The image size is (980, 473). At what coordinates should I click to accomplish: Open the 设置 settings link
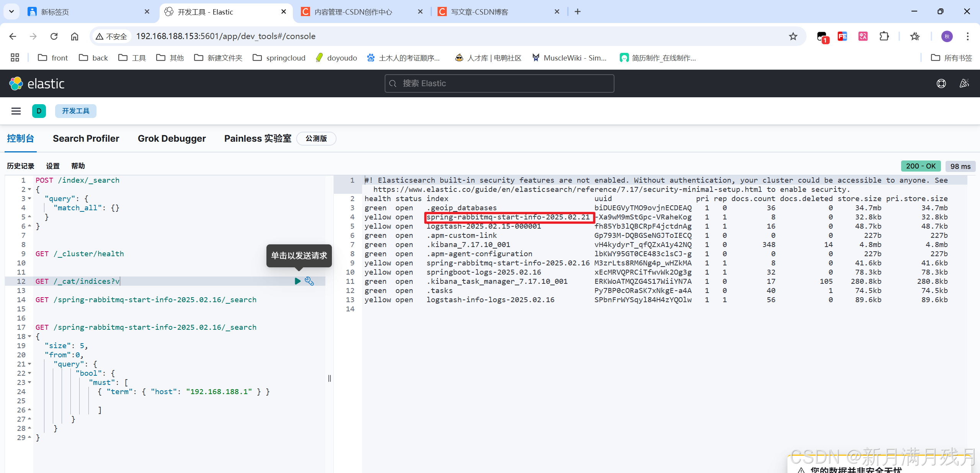[53, 166]
